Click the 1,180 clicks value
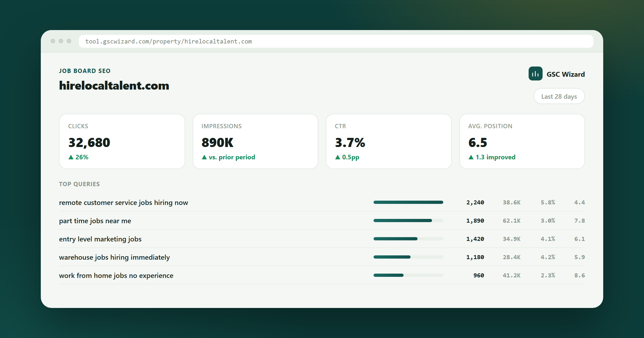The image size is (644, 338). (475, 257)
